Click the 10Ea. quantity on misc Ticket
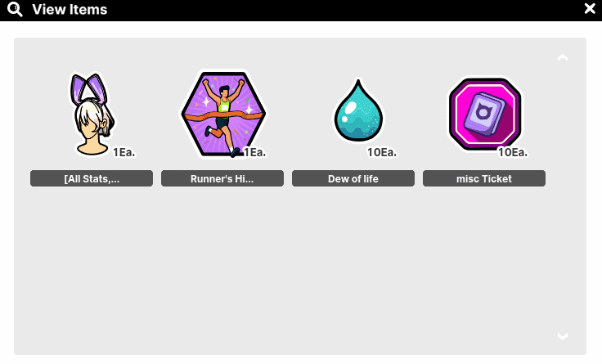This screenshot has width=602, height=364. tap(513, 152)
